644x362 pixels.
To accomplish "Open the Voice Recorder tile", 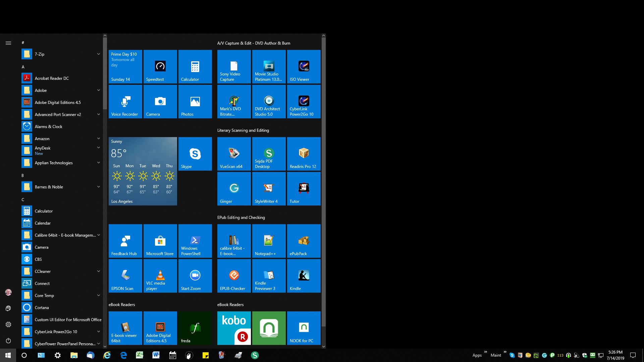I will 125,102.
